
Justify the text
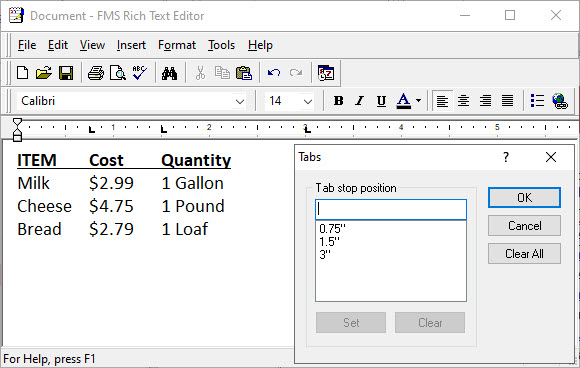click(x=508, y=101)
